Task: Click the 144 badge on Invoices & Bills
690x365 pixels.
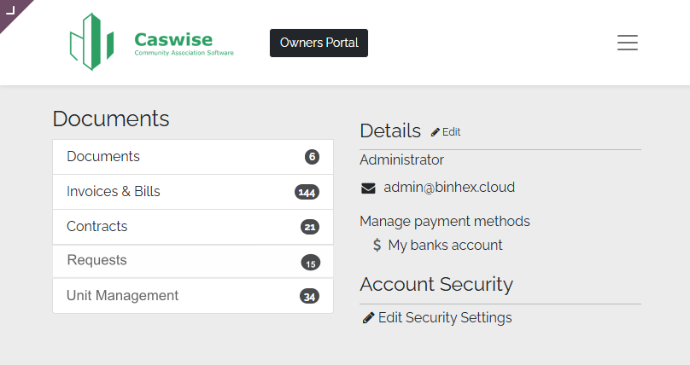Action: (307, 192)
